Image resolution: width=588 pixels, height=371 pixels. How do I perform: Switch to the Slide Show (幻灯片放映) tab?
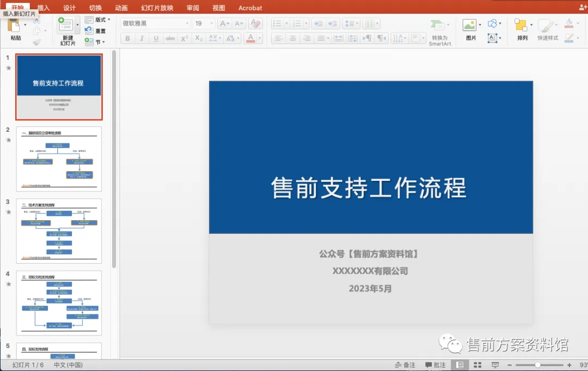tap(157, 8)
